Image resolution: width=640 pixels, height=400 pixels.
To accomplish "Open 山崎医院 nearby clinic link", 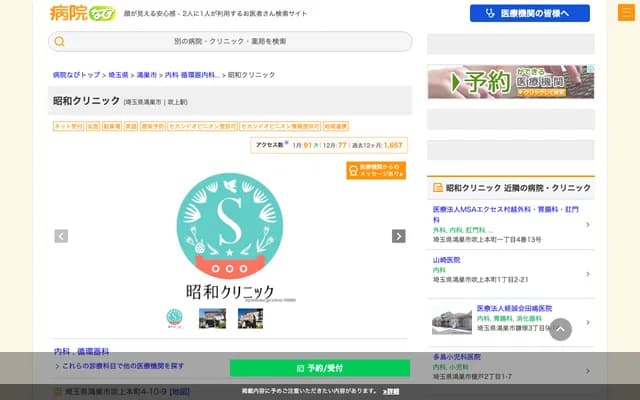I will coord(447,260).
